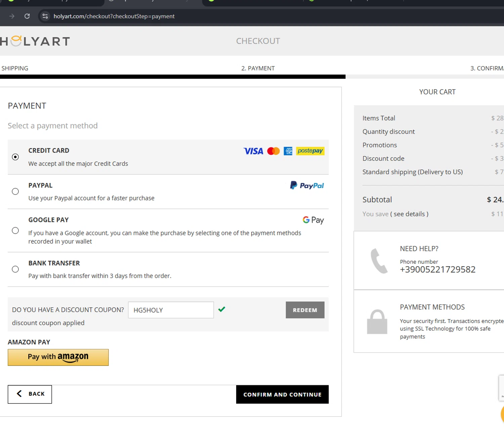Click the Promotions label in cart

(x=380, y=145)
